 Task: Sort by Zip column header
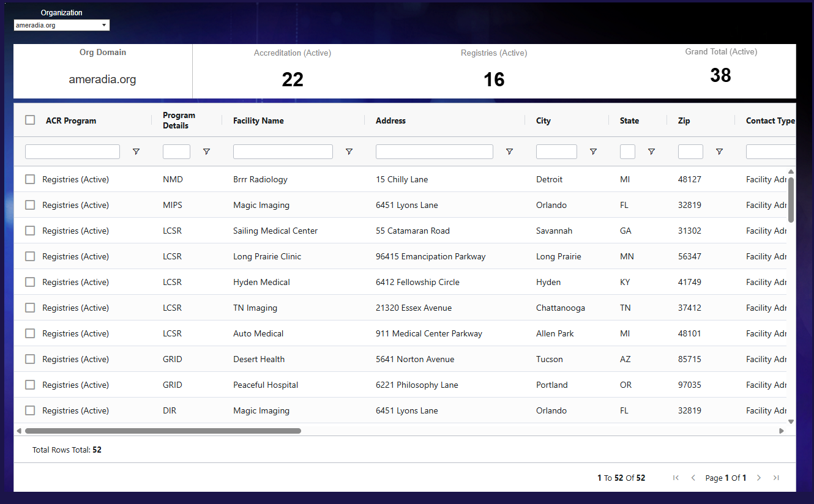[684, 120]
